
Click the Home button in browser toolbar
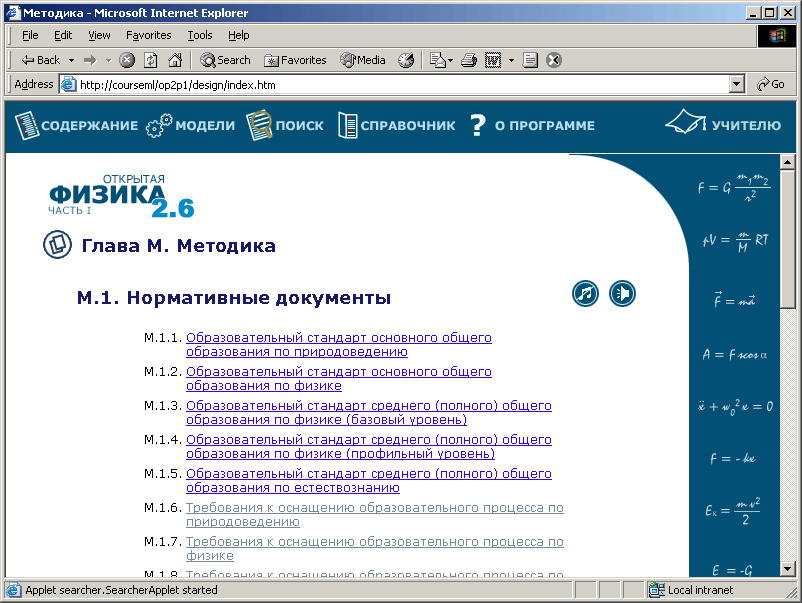(175, 60)
